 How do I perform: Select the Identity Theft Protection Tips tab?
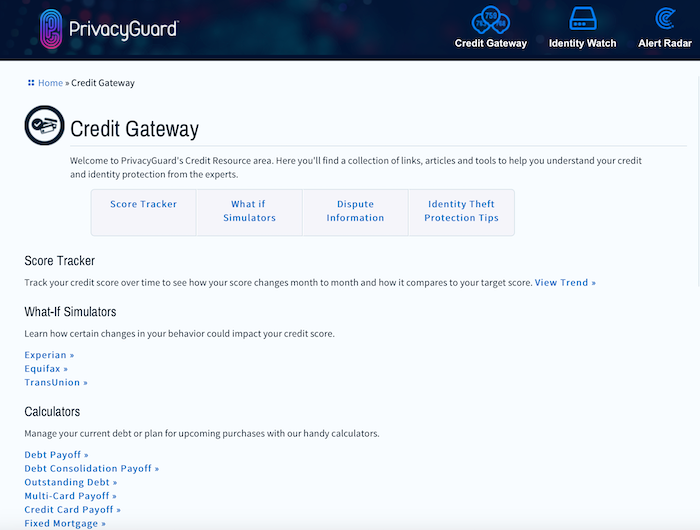[461, 213]
